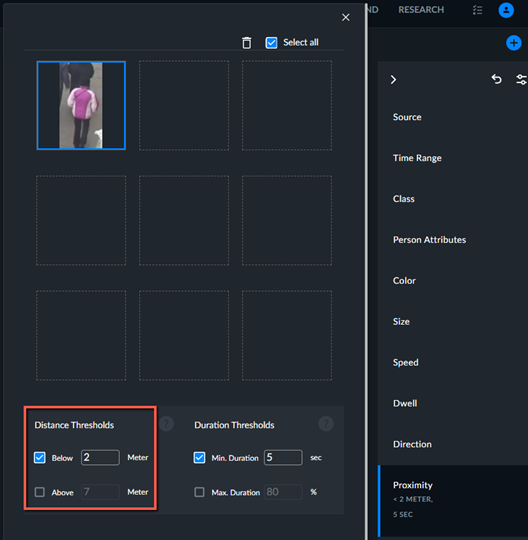Open the task list icon in header
The height and width of the screenshot is (540, 528).
click(x=477, y=10)
